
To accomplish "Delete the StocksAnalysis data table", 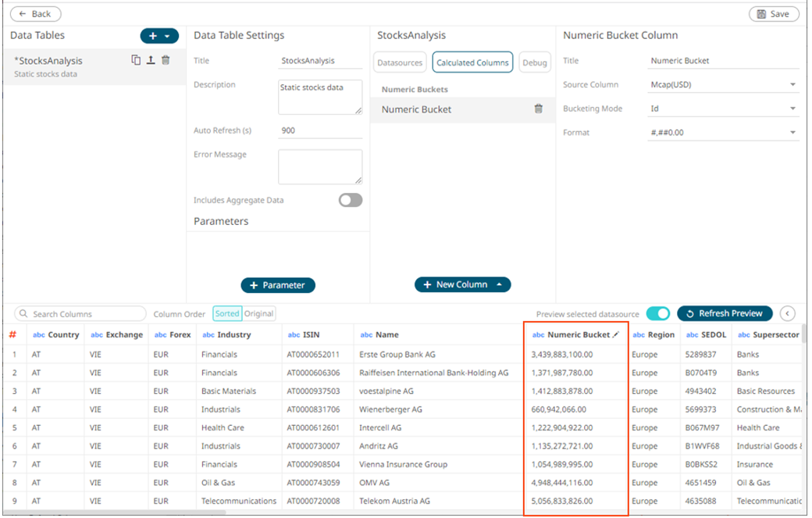I will (x=166, y=60).
